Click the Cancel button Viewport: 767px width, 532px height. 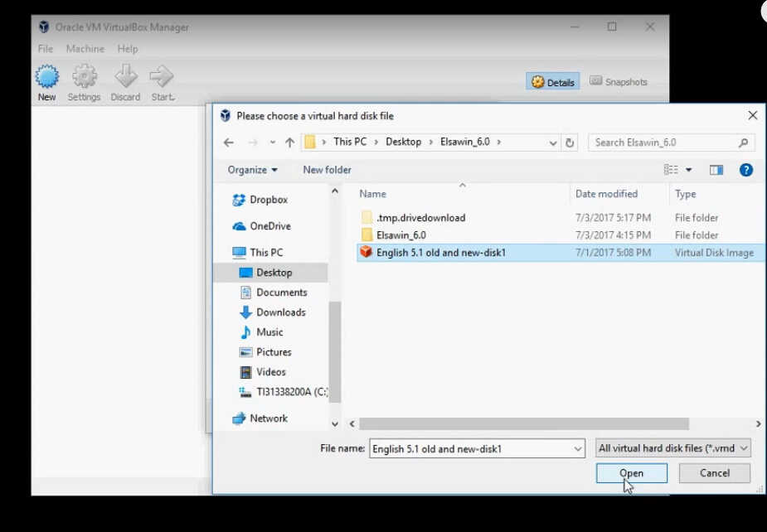(714, 473)
